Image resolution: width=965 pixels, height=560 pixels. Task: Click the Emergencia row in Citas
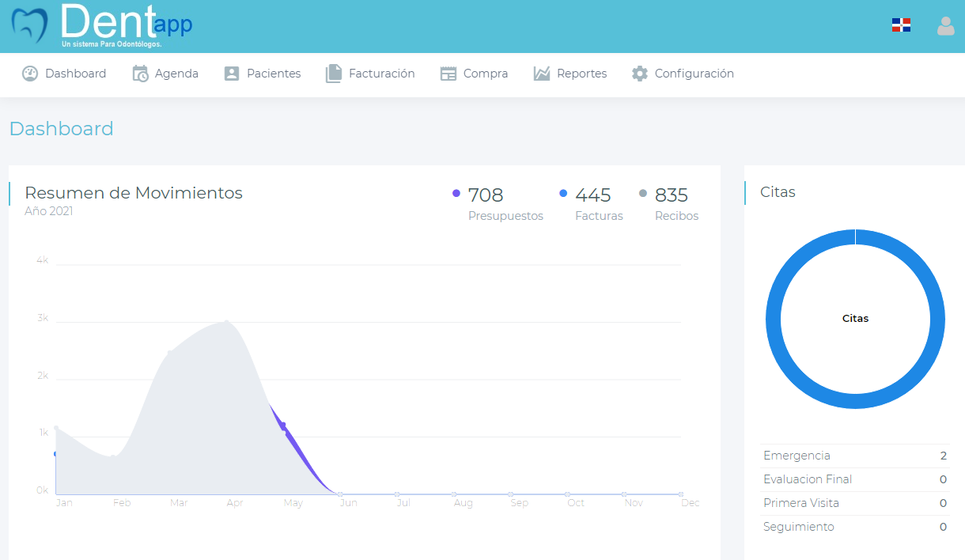click(854, 456)
